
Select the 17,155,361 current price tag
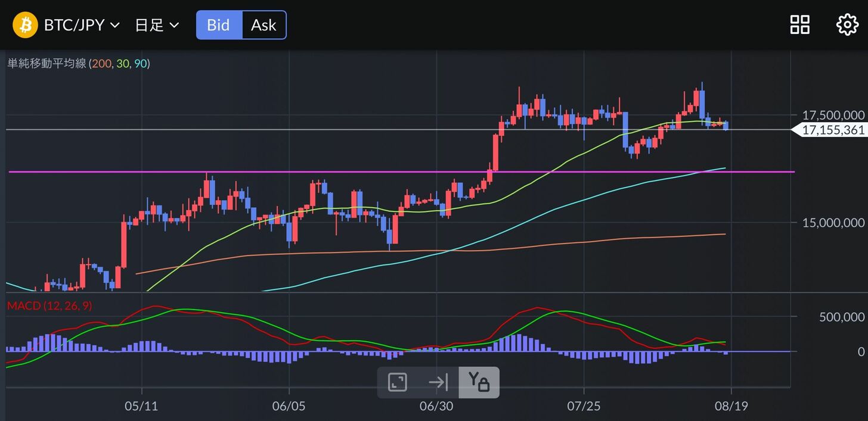pyautogui.click(x=832, y=130)
